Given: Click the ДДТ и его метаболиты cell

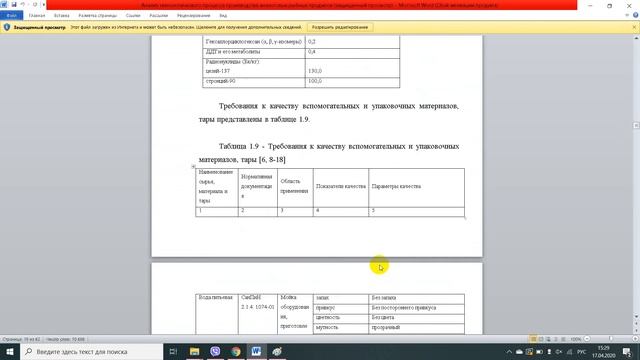Looking at the screenshot, I should click(x=253, y=52).
